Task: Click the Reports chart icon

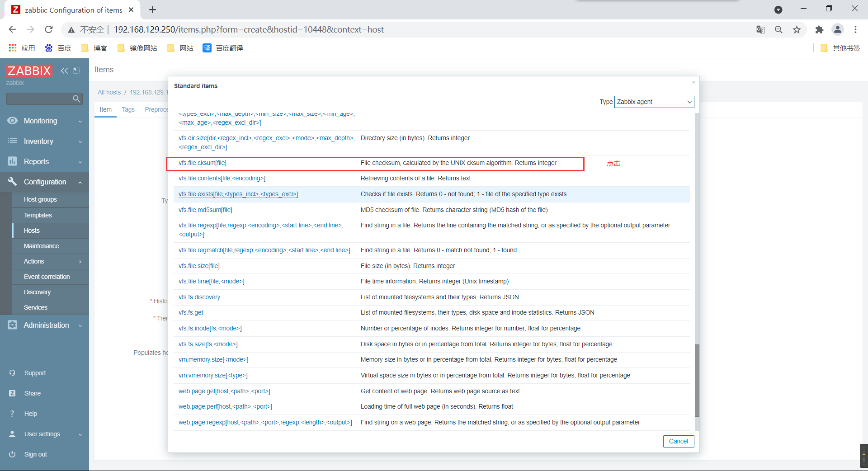Action: 13,161
